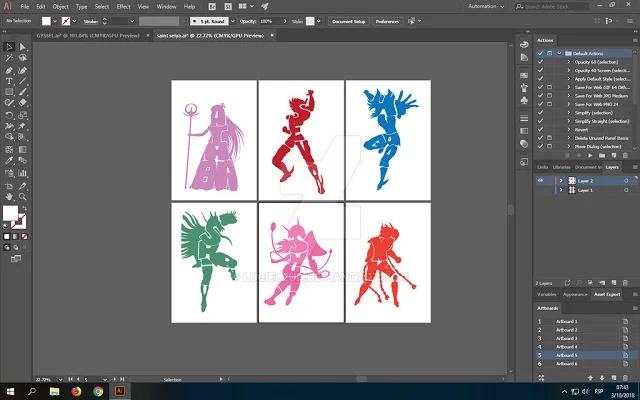Click the Search Adobe Stock field
Screen dimensions: 640x400
pyautogui.click(x=551, y=7)
